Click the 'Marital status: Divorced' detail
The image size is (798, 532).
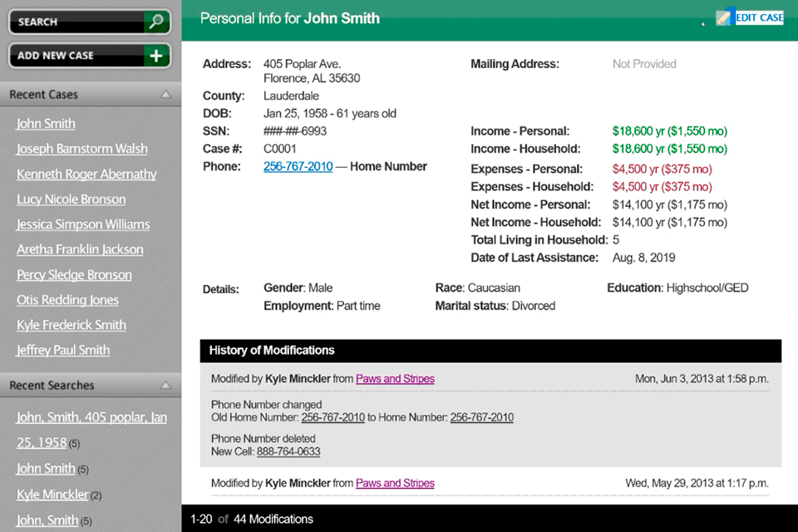tap(495, 306)
